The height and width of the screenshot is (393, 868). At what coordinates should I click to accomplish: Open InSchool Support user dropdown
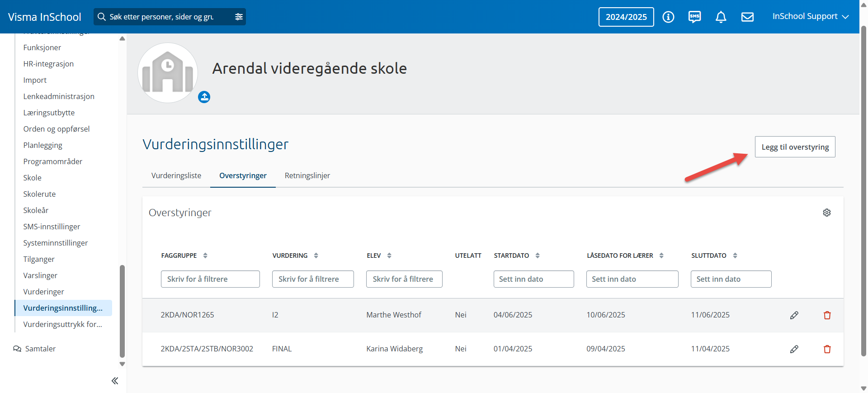click(811, 16)
